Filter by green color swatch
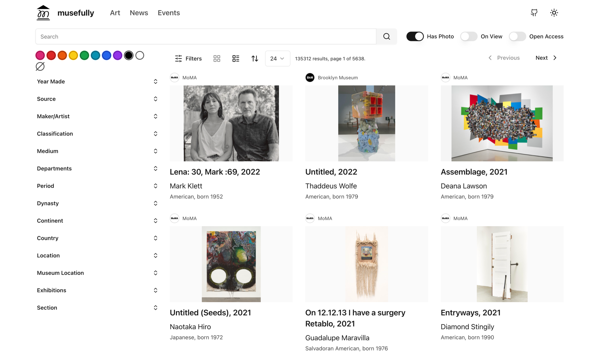 (x=84, y=55)
